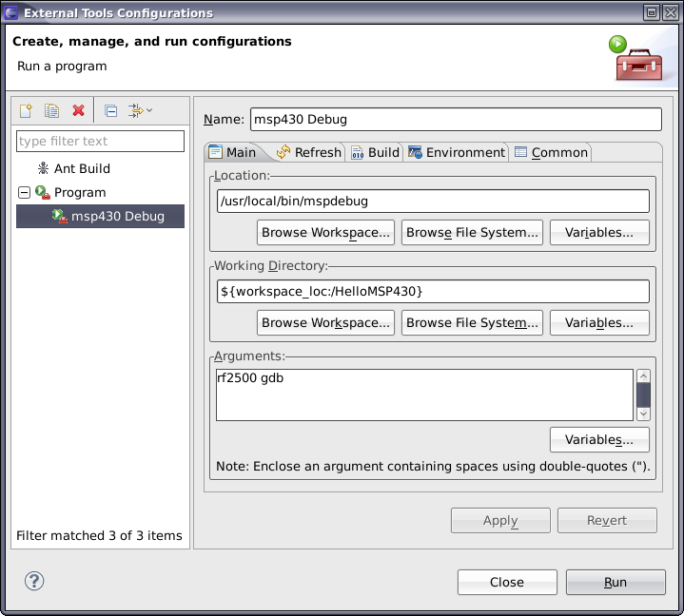The height and width of the screenshot is (616, 684).
Task: Collapse all configurations in the tree
Action: coord(110,110)
